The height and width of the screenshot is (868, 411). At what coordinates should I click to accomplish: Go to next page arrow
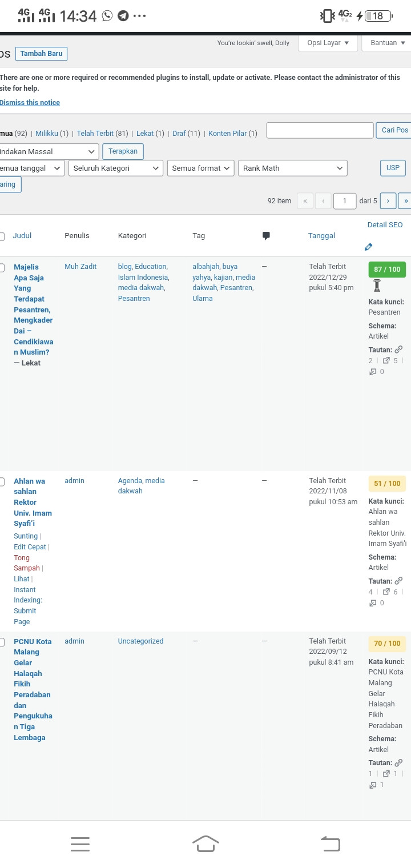point(388,201)
